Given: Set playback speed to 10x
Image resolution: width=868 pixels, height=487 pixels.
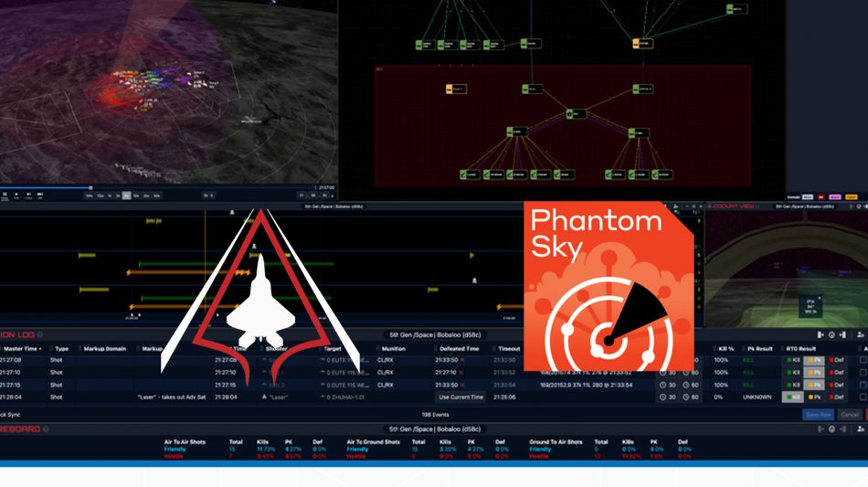Looking at the screenshot, I should [x=135, y=196].
